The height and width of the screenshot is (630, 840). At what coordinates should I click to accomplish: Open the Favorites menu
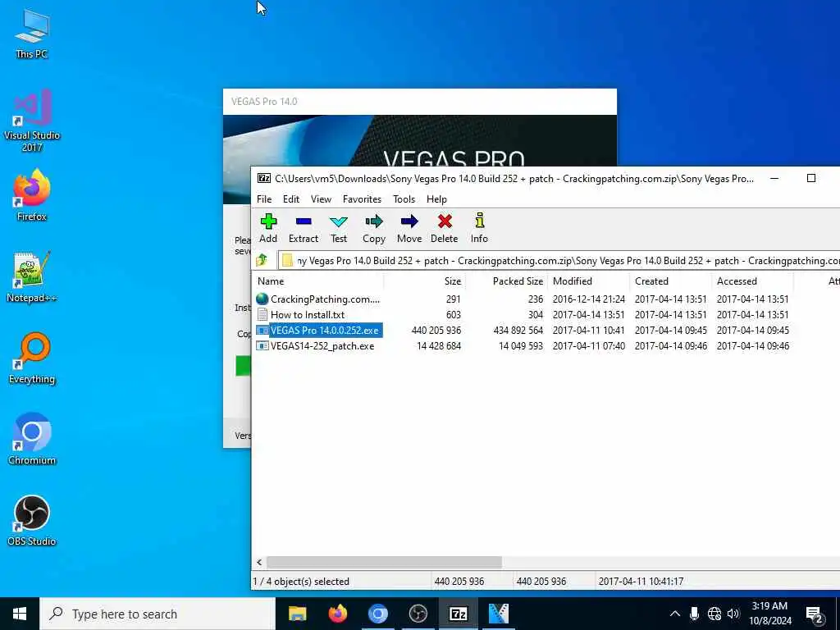[362, 199]
